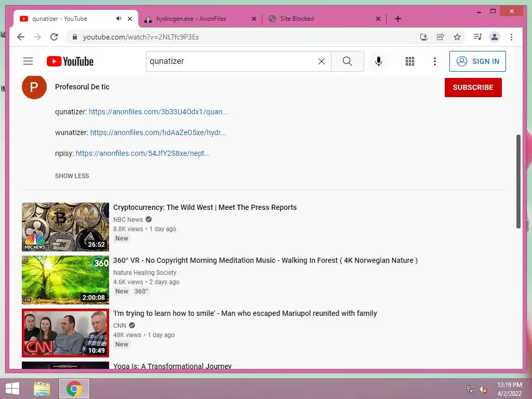Open the npisy anonfiles link

[x=143, y=153]
